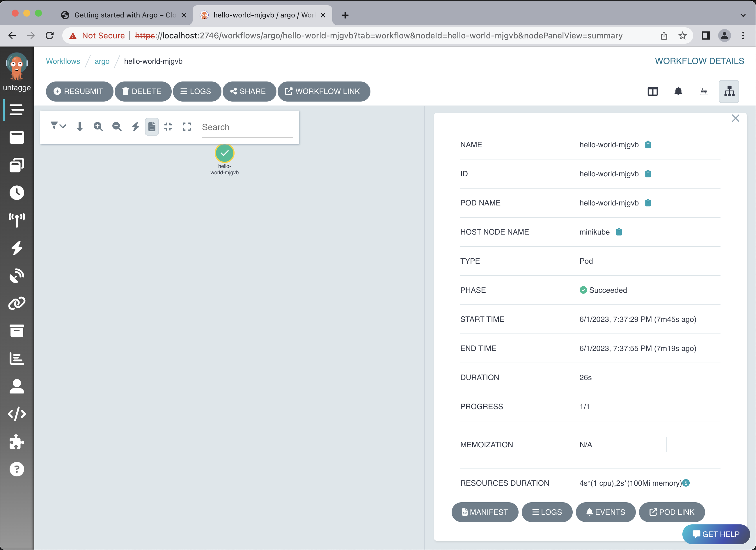Reload the page
Image resolution: width=756 pixels, height=550 pixels.
49,35
